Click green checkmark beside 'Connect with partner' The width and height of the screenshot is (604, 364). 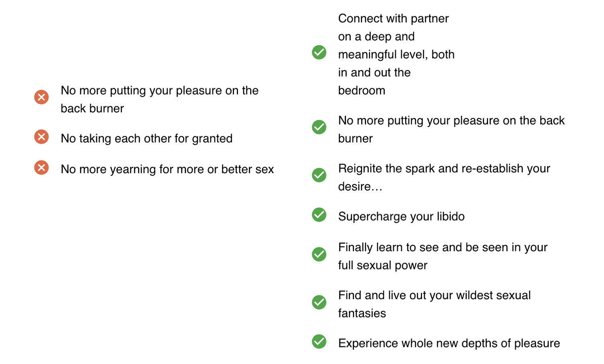point(319,52)
